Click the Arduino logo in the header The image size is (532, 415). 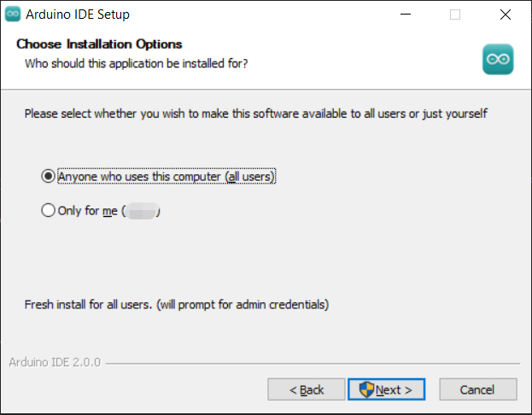coord(498,60)
